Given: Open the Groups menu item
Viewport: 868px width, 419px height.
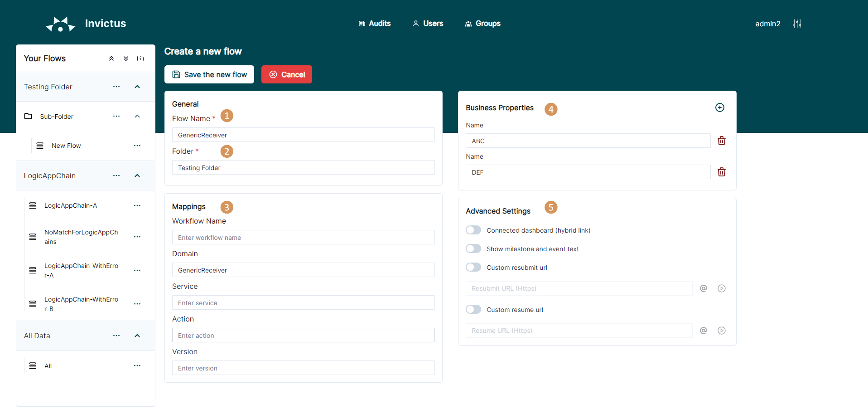Looking at the screenshot, I should [482, 24].
